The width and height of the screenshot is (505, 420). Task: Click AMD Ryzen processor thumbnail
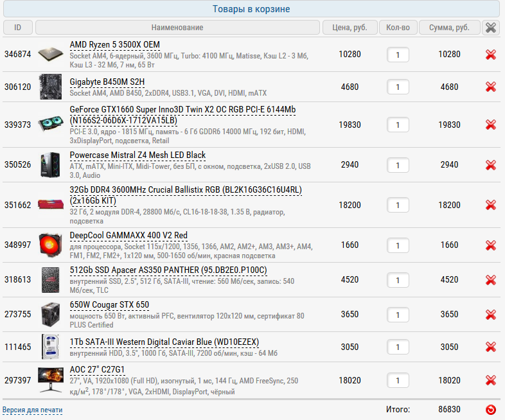[x=51, y=55]
